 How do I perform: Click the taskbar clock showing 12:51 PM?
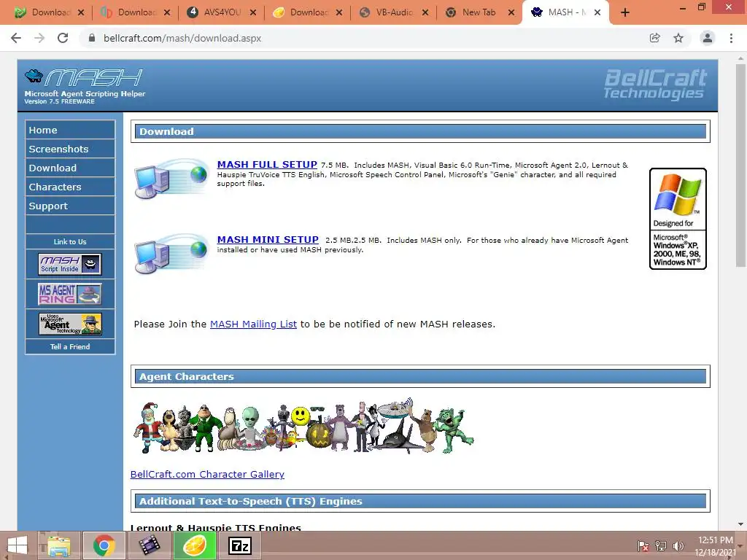click(x=715, y=545)
